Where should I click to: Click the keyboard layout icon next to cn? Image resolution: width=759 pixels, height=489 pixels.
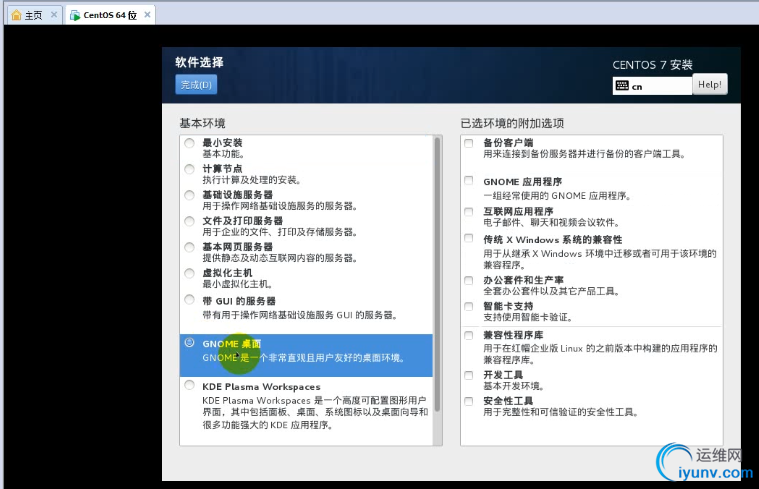pos(622,86)
